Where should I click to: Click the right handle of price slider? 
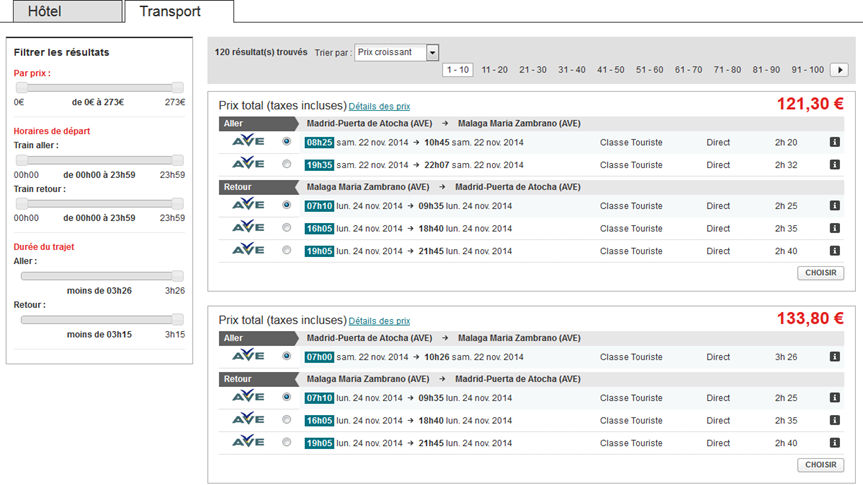(x=178, y=88)
